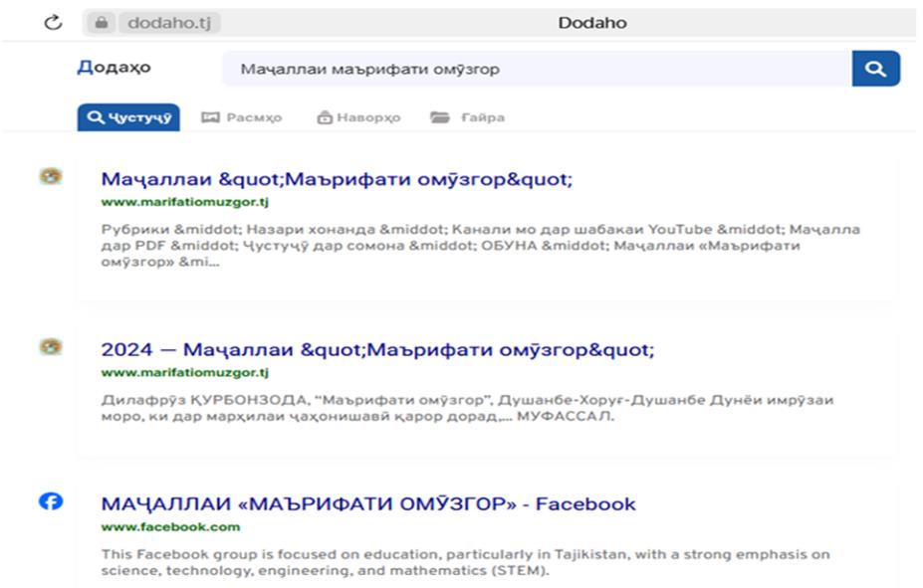The height and width of the screenshot is (588, 923).
Task: Submit search with the magnifier button
Action: click(x=875, y=69)
